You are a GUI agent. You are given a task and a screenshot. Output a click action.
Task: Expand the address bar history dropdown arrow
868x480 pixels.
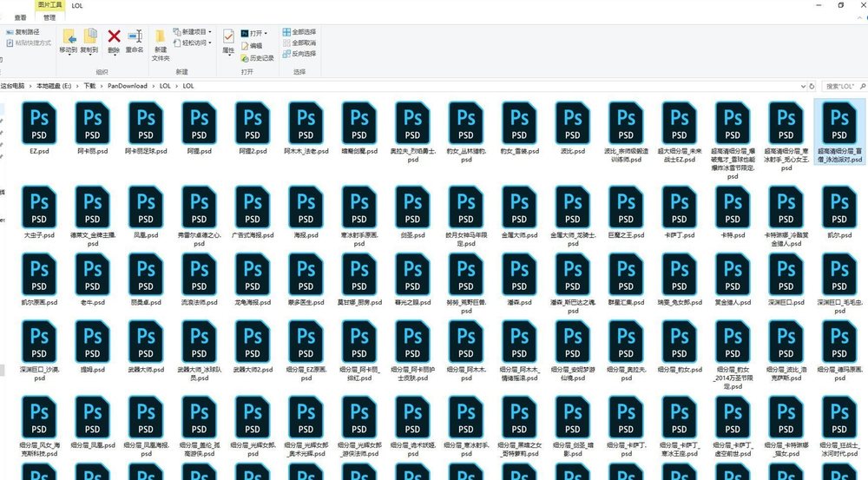click(803, 87)
